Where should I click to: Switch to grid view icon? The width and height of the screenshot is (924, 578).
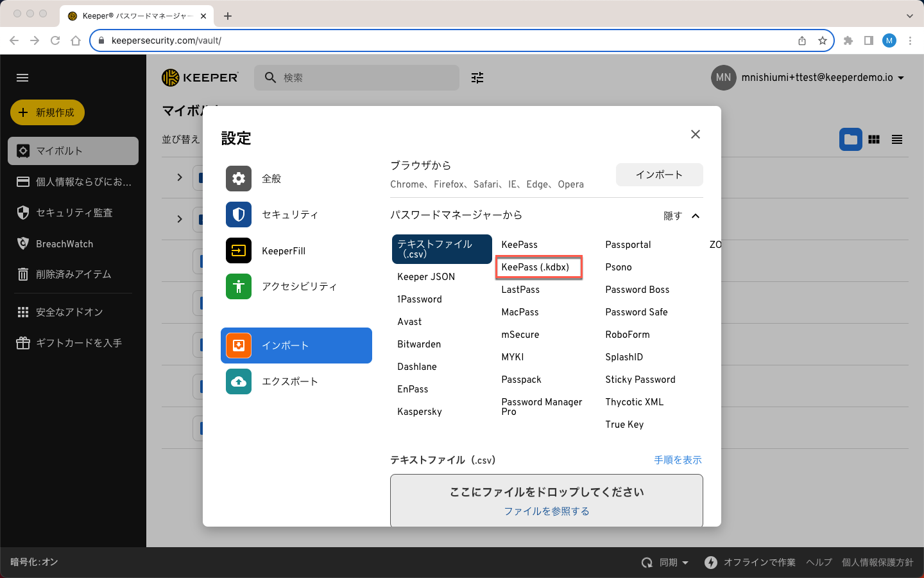pyautogui.click(x=874, y=139)
